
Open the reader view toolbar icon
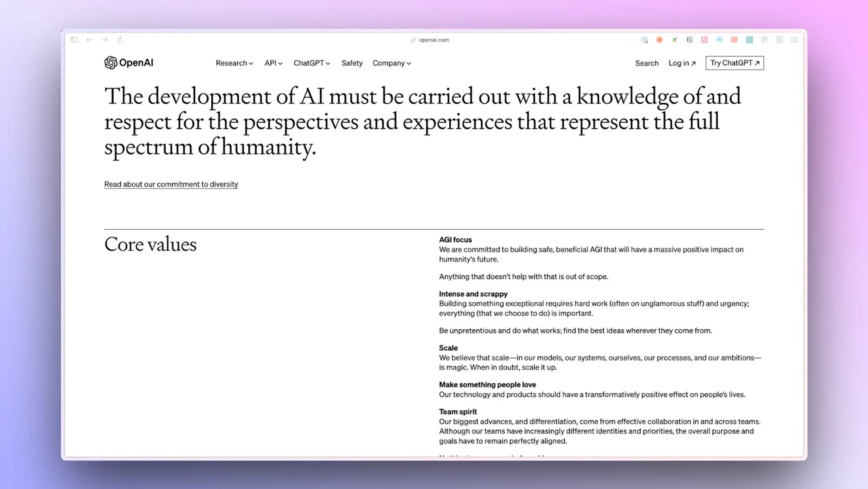click(x=779, y=40)
